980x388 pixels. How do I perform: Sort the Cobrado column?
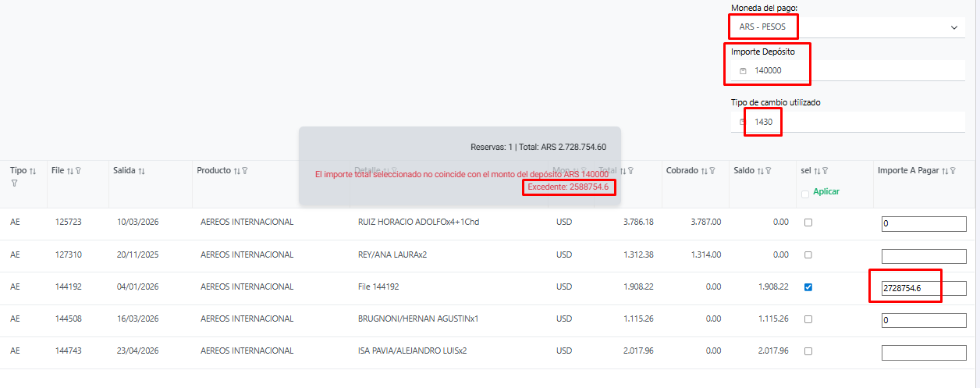[x=704, y=171]
